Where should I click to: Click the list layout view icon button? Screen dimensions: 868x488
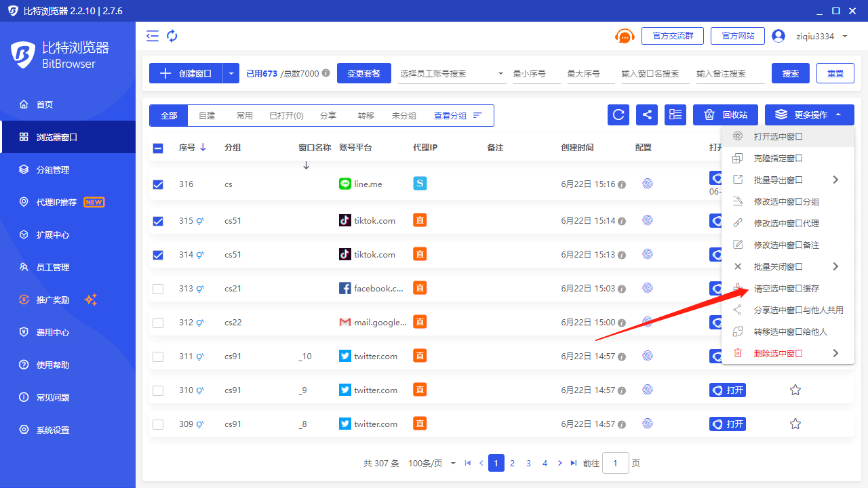pyautogui.click(x=675, y=115)
